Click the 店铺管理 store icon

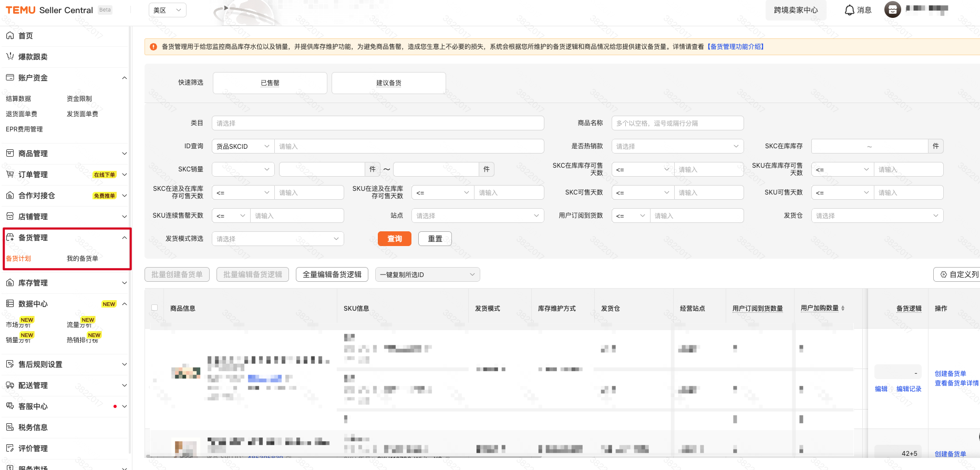(x=10, y=217)
